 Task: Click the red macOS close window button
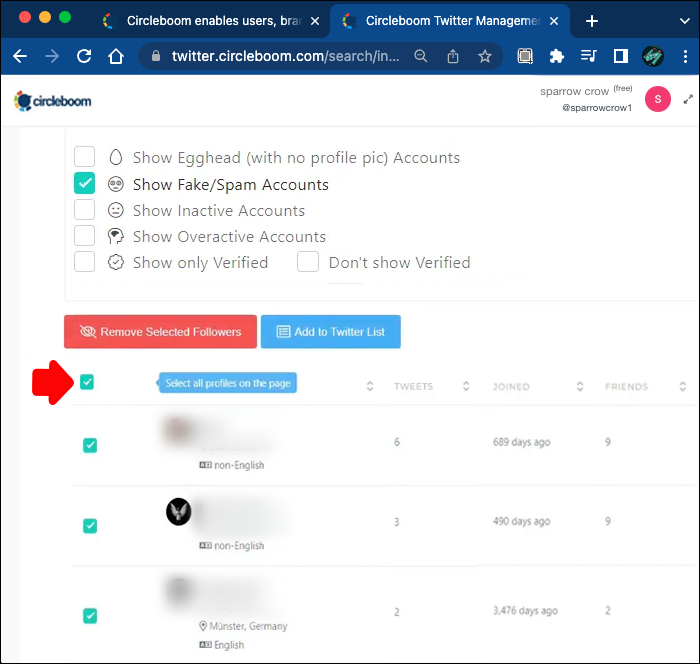(25, 17)
